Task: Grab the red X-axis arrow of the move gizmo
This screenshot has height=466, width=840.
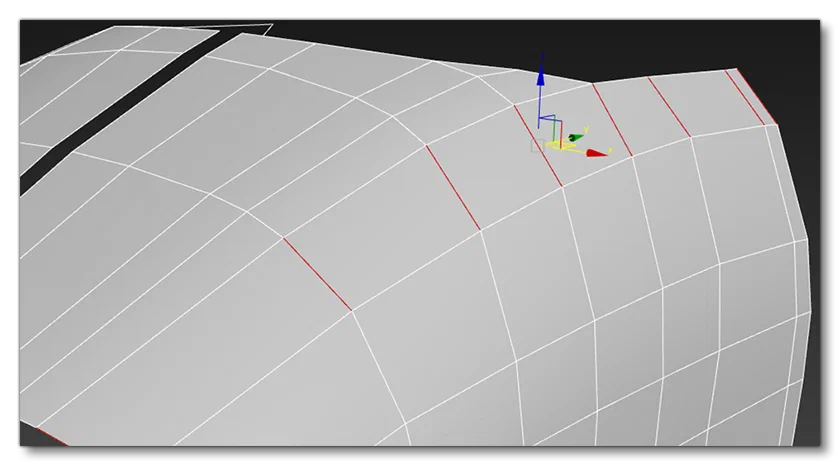Action: pos(597,154)
